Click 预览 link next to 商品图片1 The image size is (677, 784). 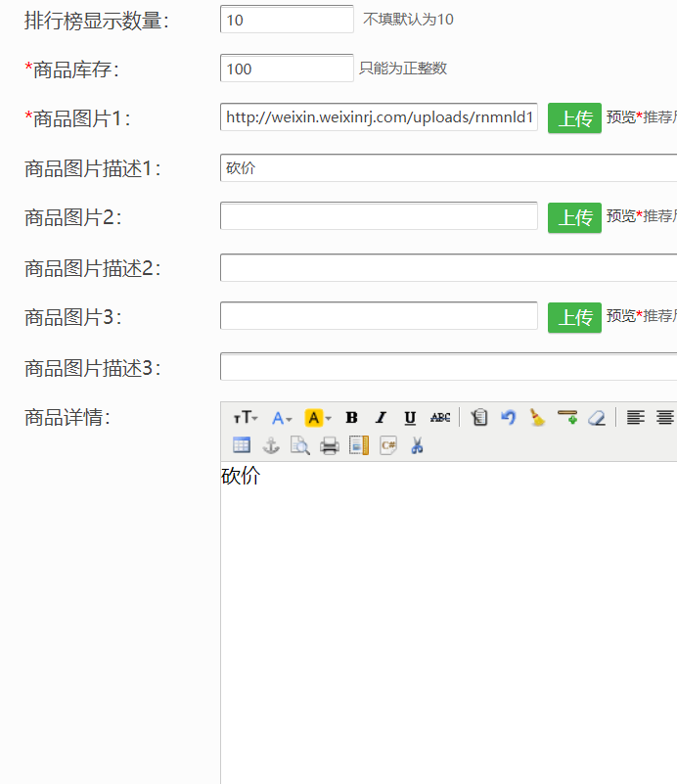click(x=620, y=117)
